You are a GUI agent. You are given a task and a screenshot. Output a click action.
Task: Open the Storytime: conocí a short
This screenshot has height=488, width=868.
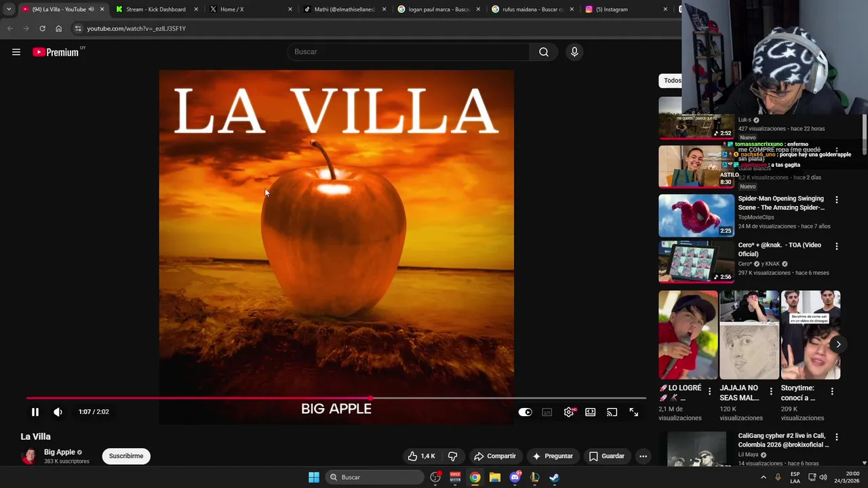(811, 335)
